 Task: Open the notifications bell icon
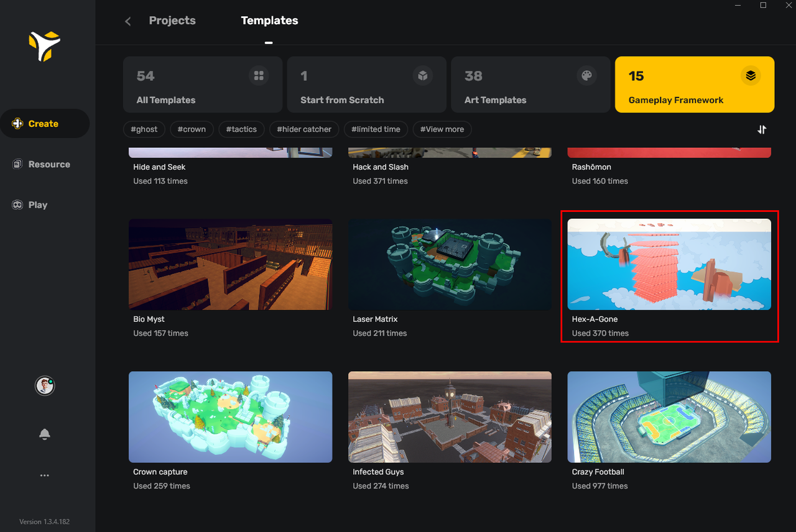click(x=44, y=434)
